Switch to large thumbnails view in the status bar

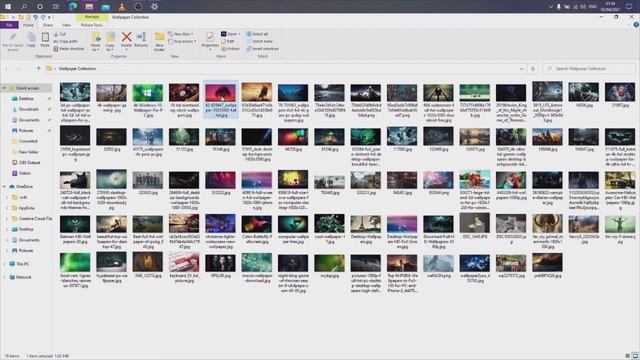click(x=635, y=356)
